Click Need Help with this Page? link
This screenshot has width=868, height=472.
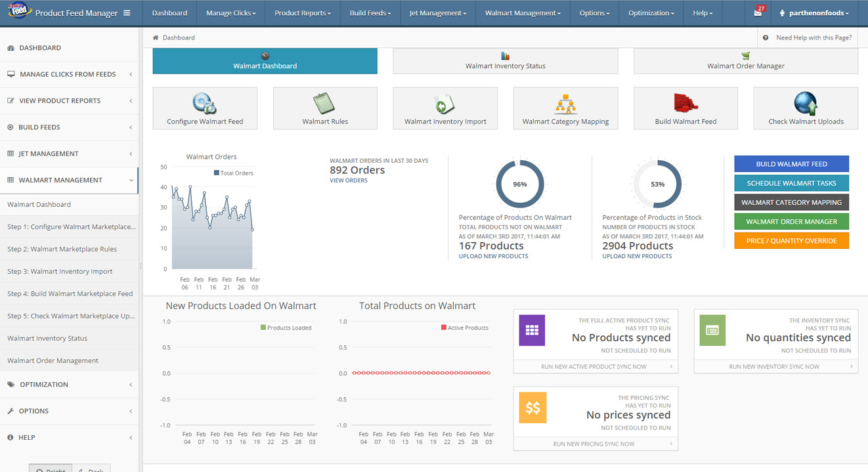point(814,38)
